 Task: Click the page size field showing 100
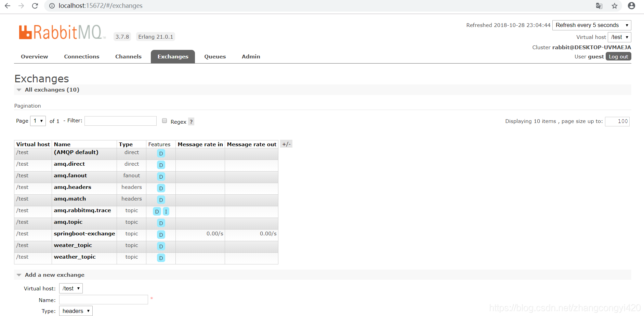pyautogui.click(x=617, y=121)
